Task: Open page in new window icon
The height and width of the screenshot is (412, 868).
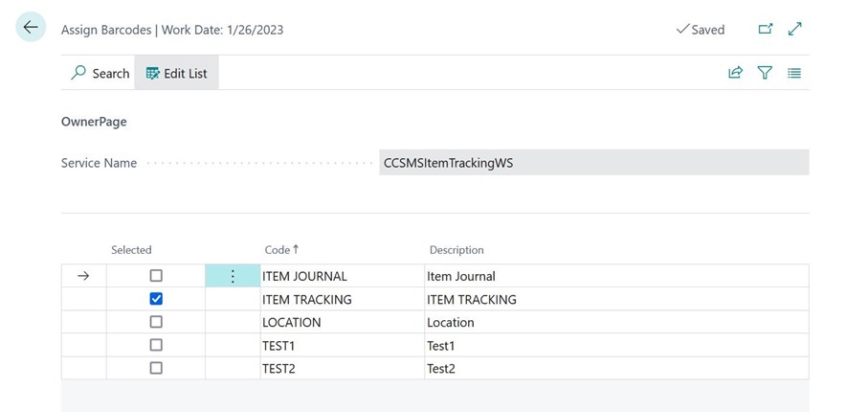Action: 765,29
